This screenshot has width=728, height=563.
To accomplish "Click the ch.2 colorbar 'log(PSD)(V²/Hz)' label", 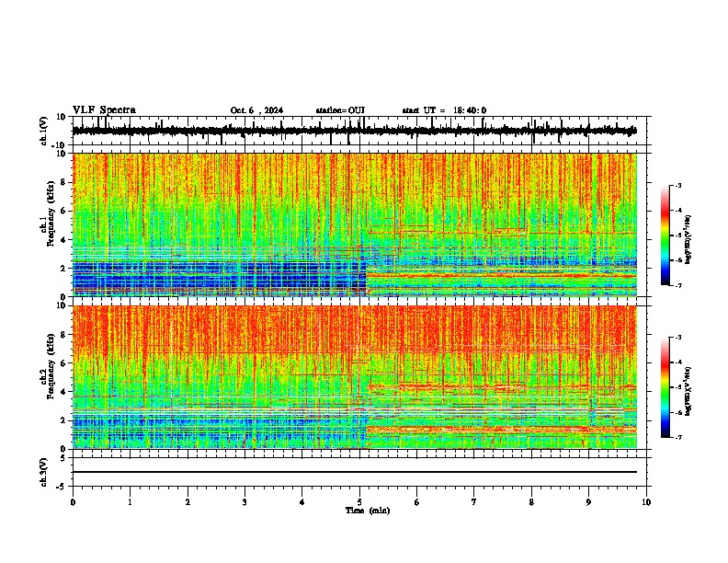I will click(x=688, y=391).
